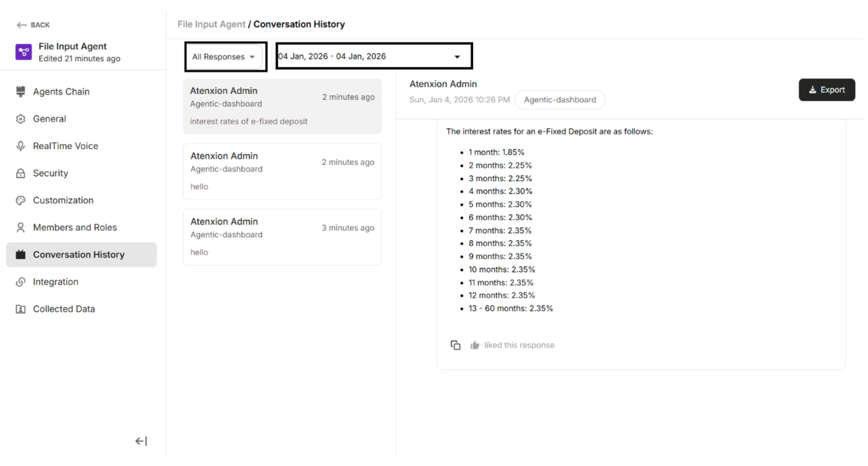The height and width of the screenshot is (466, 868).
Task: Click the File Input Agent breadcrumb link
Action: pos(211,24)
